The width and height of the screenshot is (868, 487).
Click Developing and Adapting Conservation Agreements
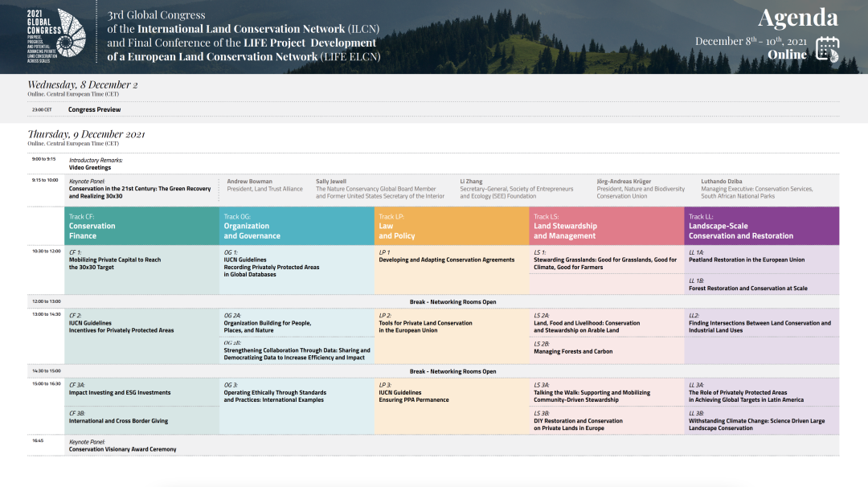pyautogui.click(x=446, y=260)
